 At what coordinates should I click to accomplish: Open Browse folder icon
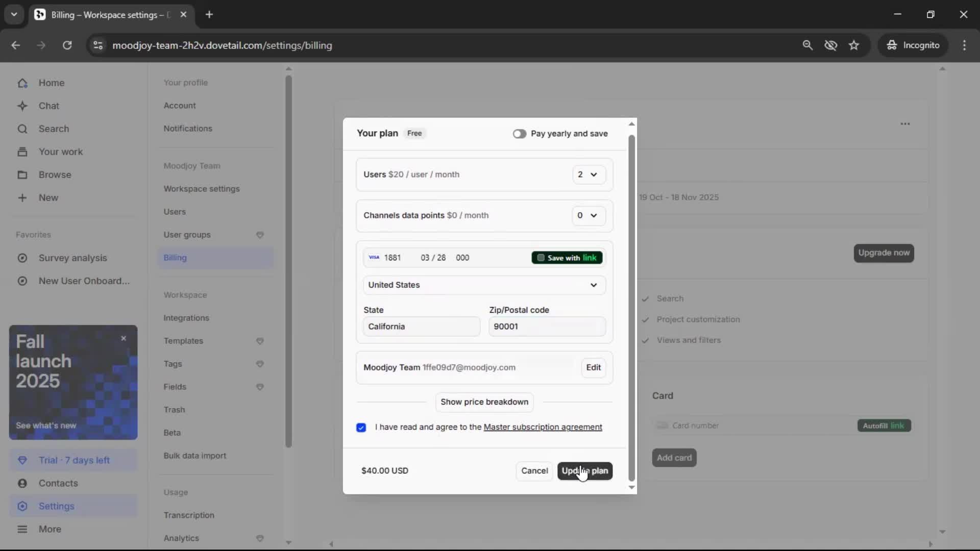tap(22, 175)
